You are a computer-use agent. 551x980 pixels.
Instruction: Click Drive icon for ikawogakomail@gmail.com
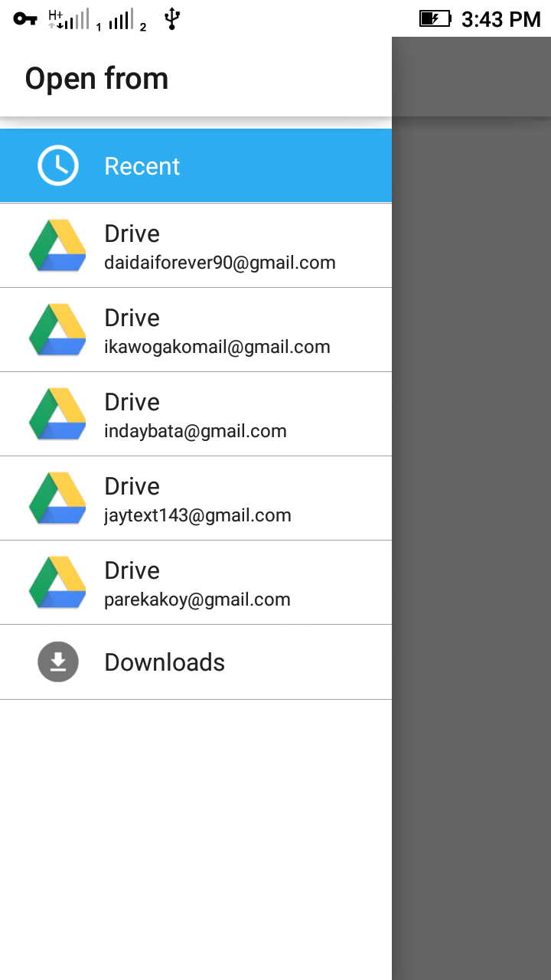[57, 330]
